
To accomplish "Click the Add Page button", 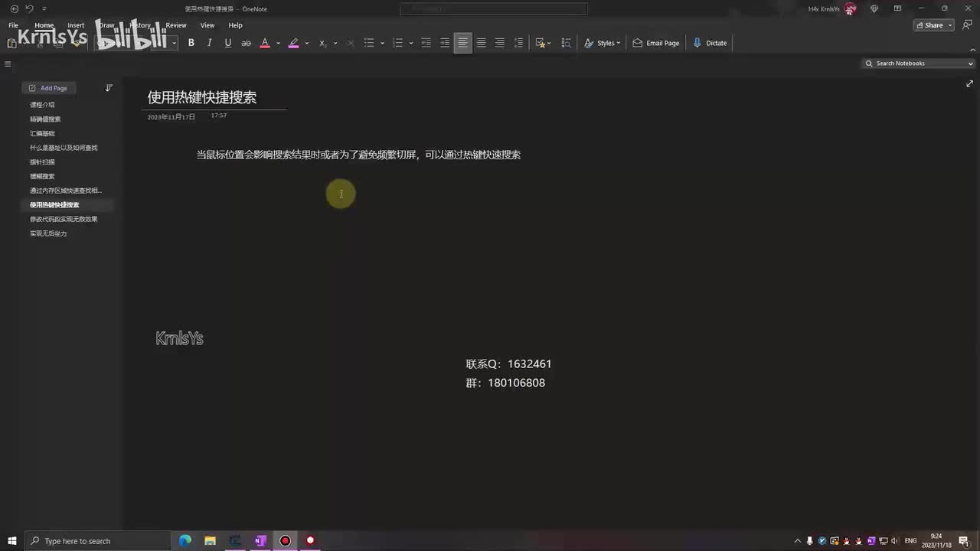I will coord(47,88).
